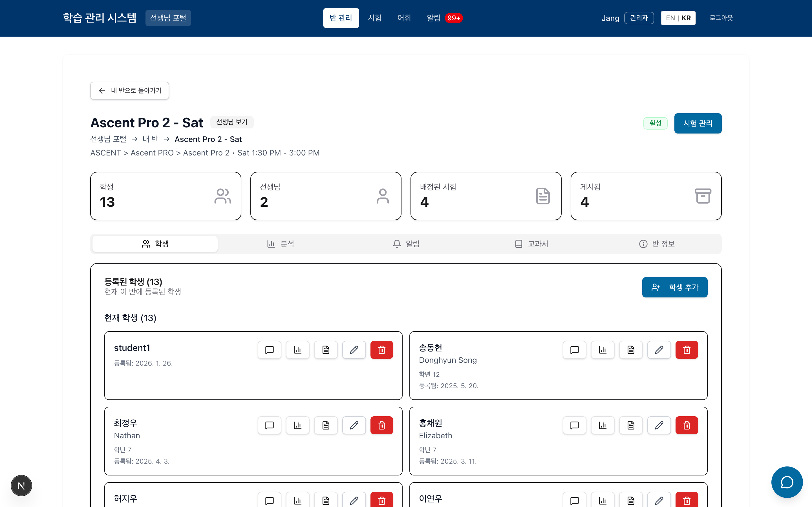This screenshot has width=812, height=507.
Task: Edit 홍채원 with the pencil icon
Action: [x=659, y=425]
